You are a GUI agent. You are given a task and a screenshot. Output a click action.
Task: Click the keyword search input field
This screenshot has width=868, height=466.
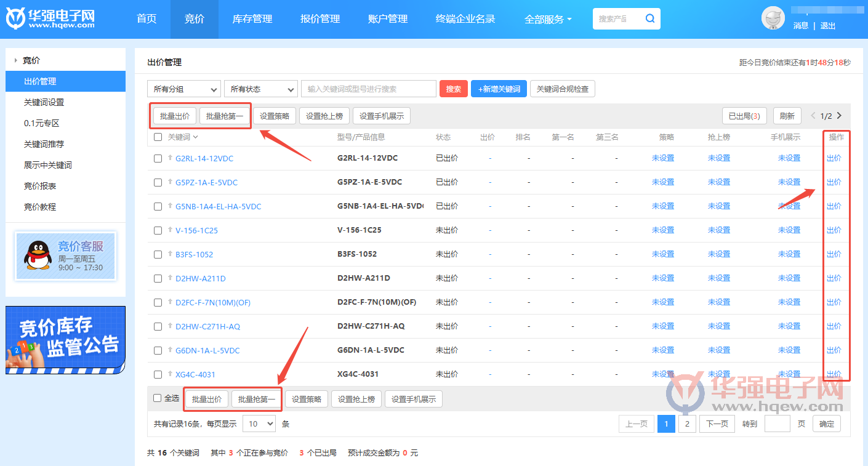pyautogui.click(x=368, y=89)
